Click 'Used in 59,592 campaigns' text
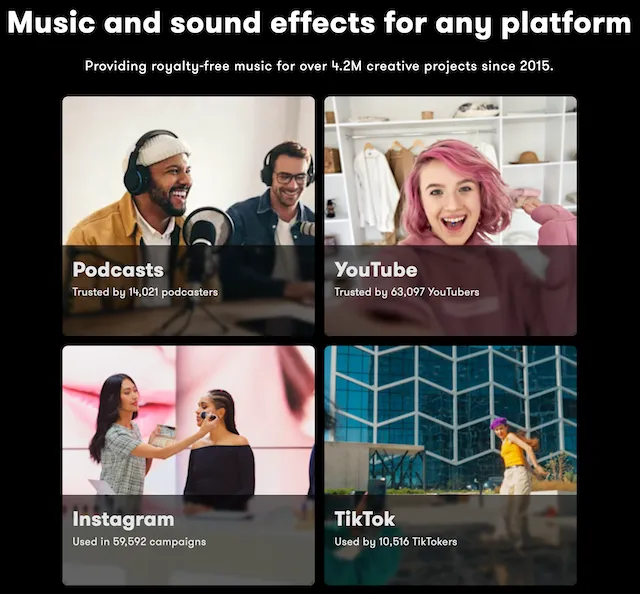 pos(139,542)
